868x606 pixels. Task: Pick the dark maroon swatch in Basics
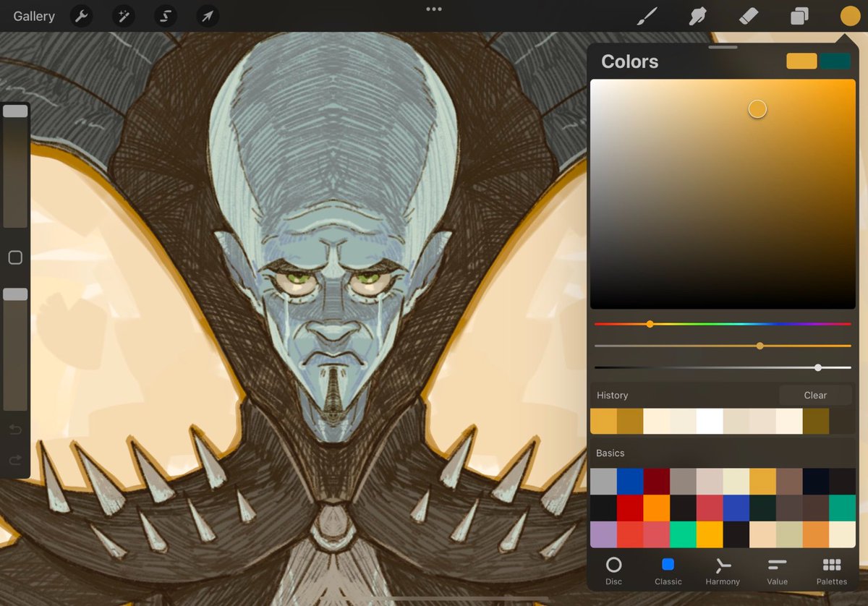point(657,482)
